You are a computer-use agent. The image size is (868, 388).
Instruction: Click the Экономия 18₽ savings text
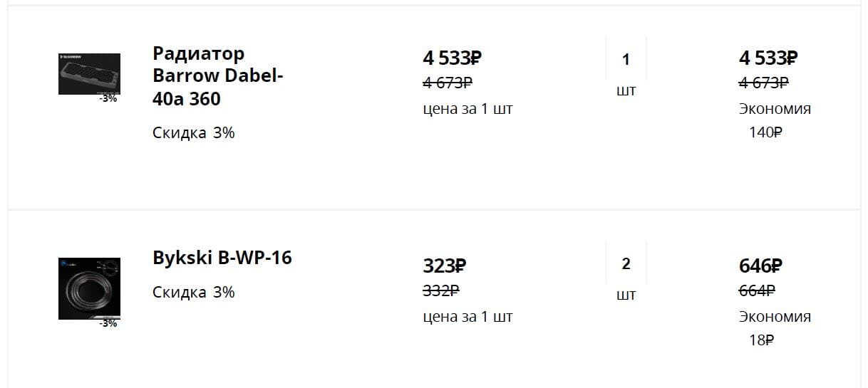(774, 328)
